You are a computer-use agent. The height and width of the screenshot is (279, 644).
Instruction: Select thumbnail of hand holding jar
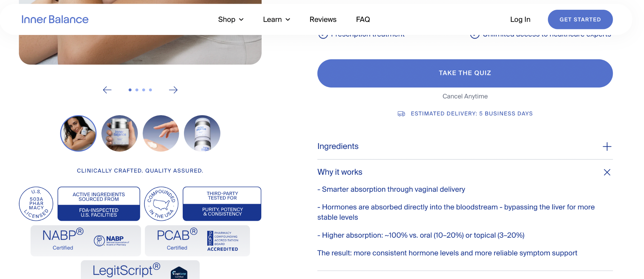pyautogui.click(x=119, y=134)
